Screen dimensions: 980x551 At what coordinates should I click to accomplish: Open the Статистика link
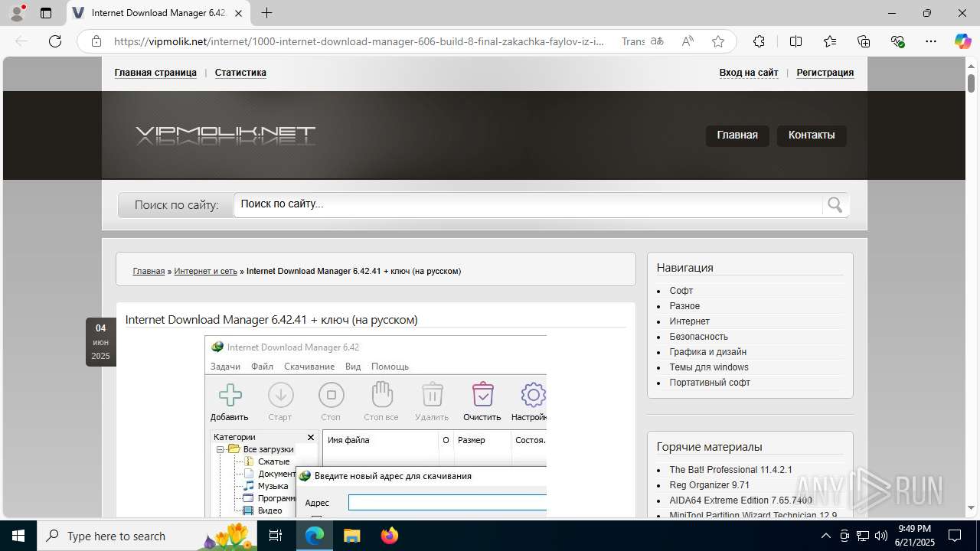[x=240, y=73]
